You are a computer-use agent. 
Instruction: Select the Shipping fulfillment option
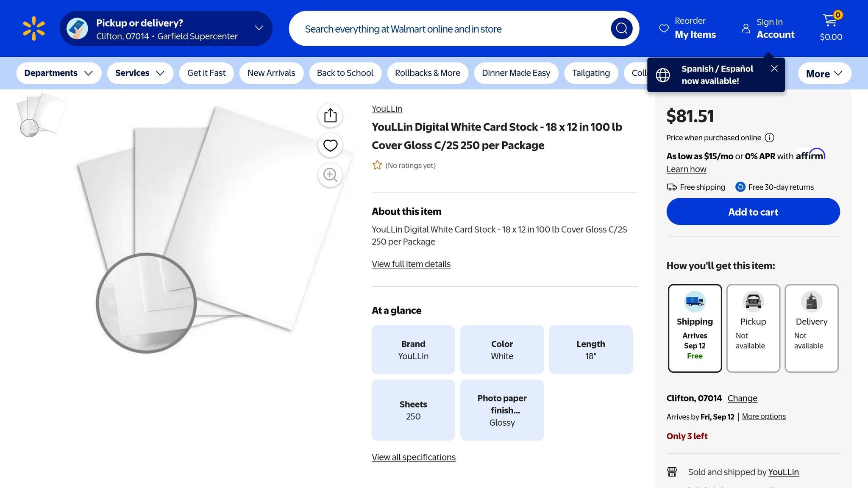pos(695,328)
